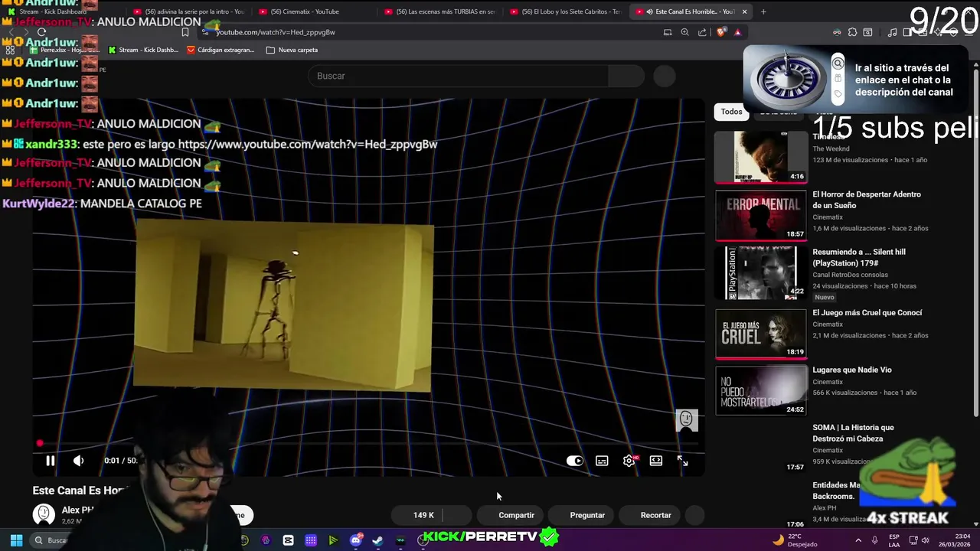Open the CapCut taskbar icon
The height and width of the screenshot is (551, 980).
(x=288, y=540)
